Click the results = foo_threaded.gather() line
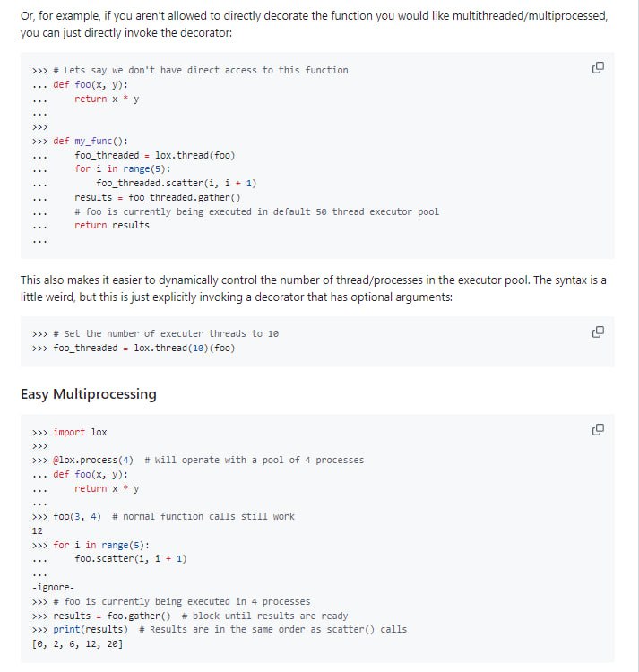The height and width of the screenshot is (672, 639). (x=157, y=197)
